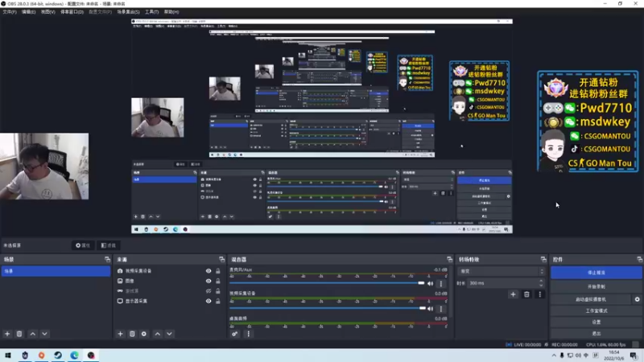Image resolution: width=644 pixels, height=362 pixels.
Task: Open the 停靠窗口(D) menu
Action: coord(72,12)
